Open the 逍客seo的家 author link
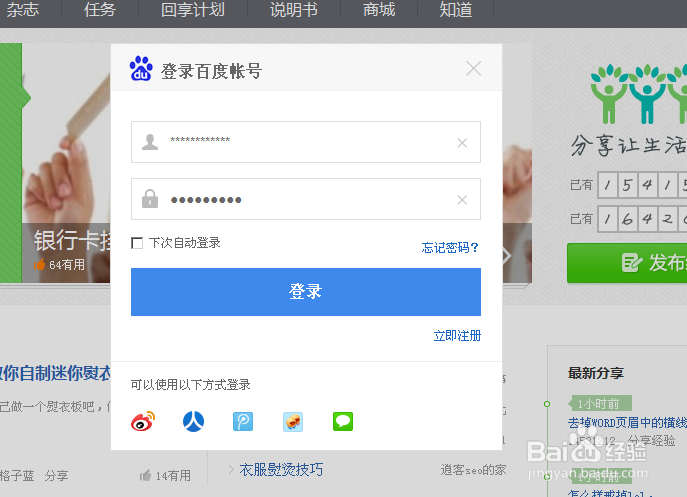This screenshot has height=497, width=687. click(x=473, y=470)
